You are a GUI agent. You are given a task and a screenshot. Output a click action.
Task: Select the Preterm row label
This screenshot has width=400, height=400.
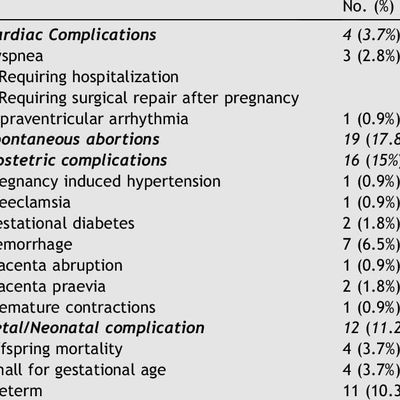click(x=21, y=391)
